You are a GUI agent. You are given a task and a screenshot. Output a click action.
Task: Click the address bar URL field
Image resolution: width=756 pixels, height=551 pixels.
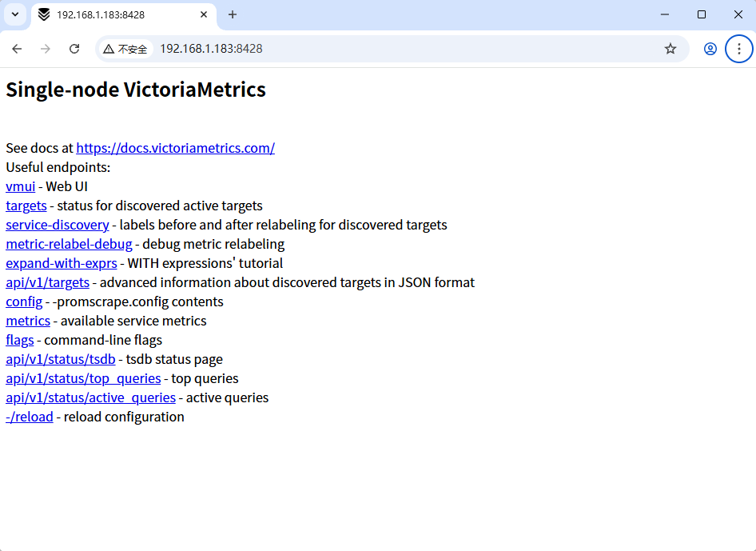click(x=405, y=49)
